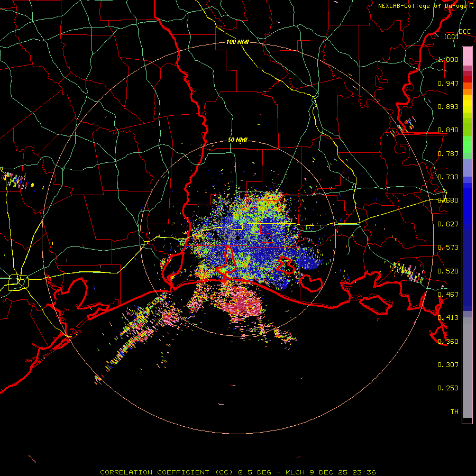Select the 1.000 value on the color scale

pos(448,59)
